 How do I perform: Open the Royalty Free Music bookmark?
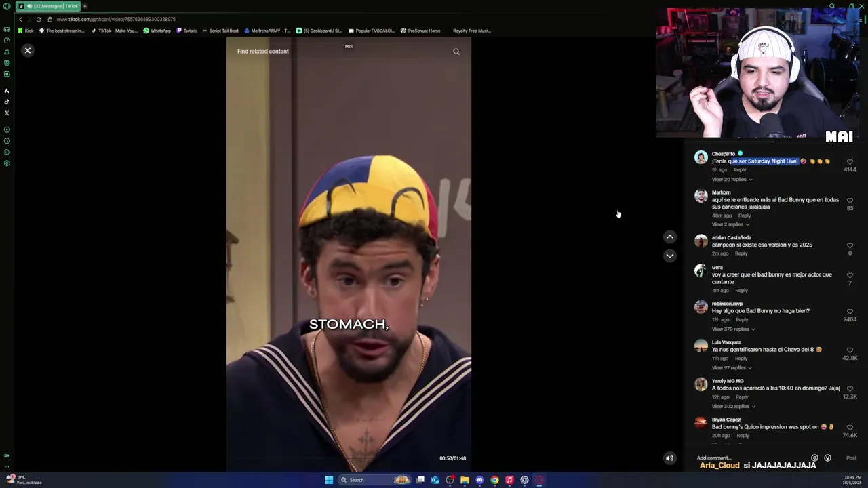(472, 30)
